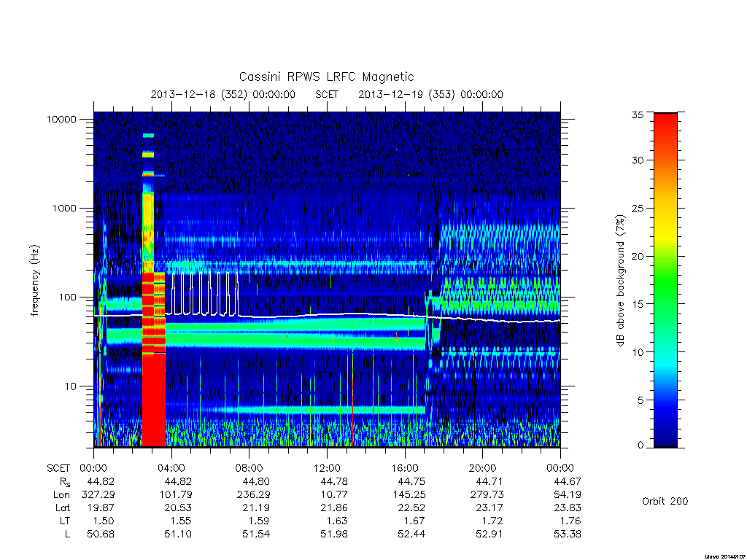Click the Rs row label

pyautogui.click(x=64, y=482)
